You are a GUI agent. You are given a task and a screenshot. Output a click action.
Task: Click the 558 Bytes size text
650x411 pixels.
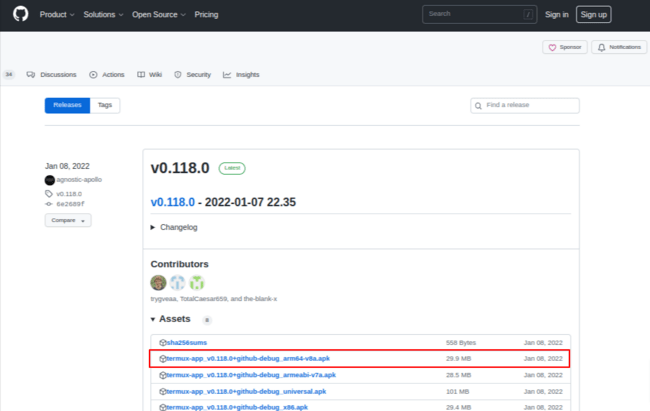461,343
